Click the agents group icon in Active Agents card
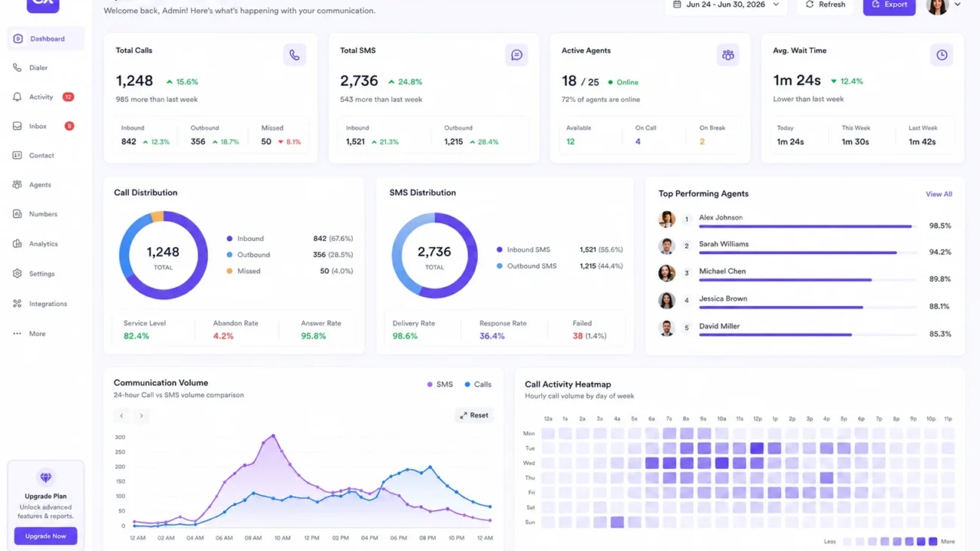The height and width of the screenshot is (551, 980). pos(727,55)
